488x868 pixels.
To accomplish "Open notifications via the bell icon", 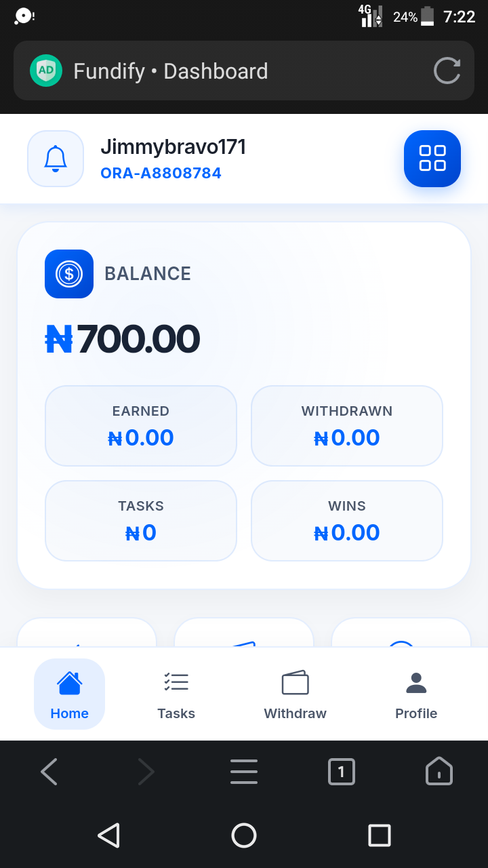I will 56,159.
